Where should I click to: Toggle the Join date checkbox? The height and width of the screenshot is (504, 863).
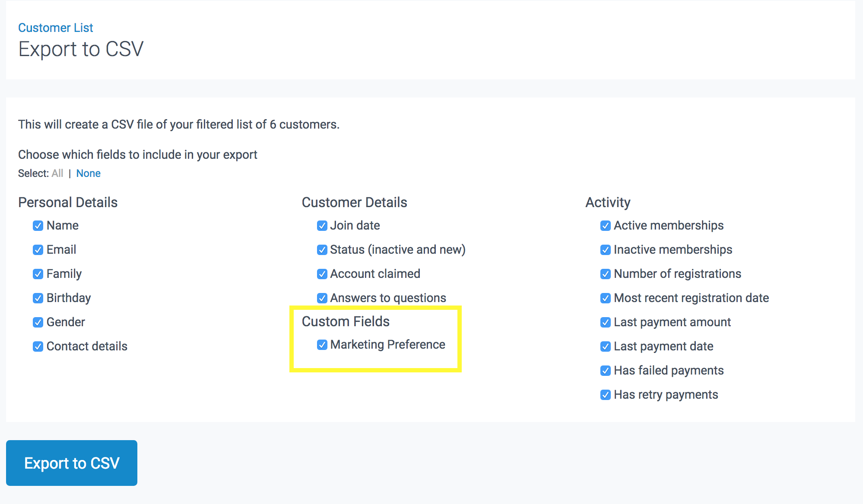pos(322,226)
